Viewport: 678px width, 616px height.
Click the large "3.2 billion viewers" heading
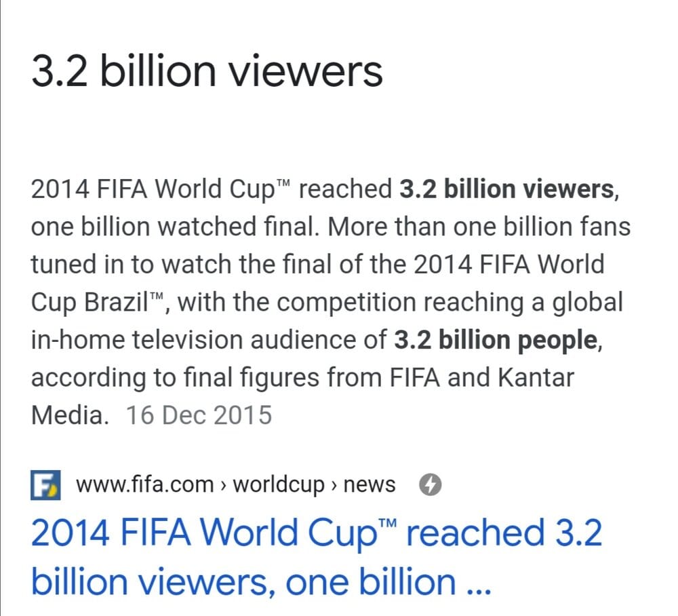207,71
